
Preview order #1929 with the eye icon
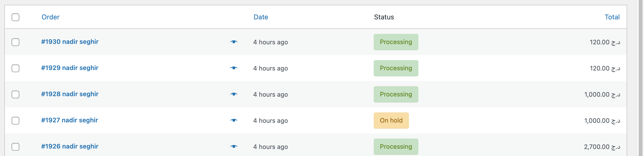tap(234, 68)
